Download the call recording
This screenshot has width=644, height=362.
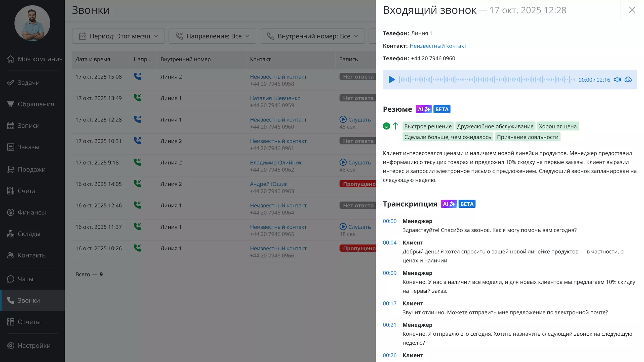[x=628, y=80]
